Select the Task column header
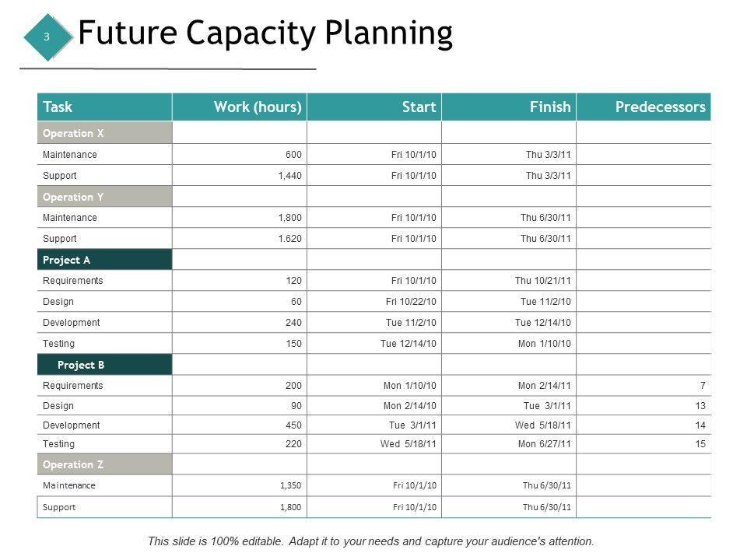This screenshot has height=560, width=747. pos(58,107)
